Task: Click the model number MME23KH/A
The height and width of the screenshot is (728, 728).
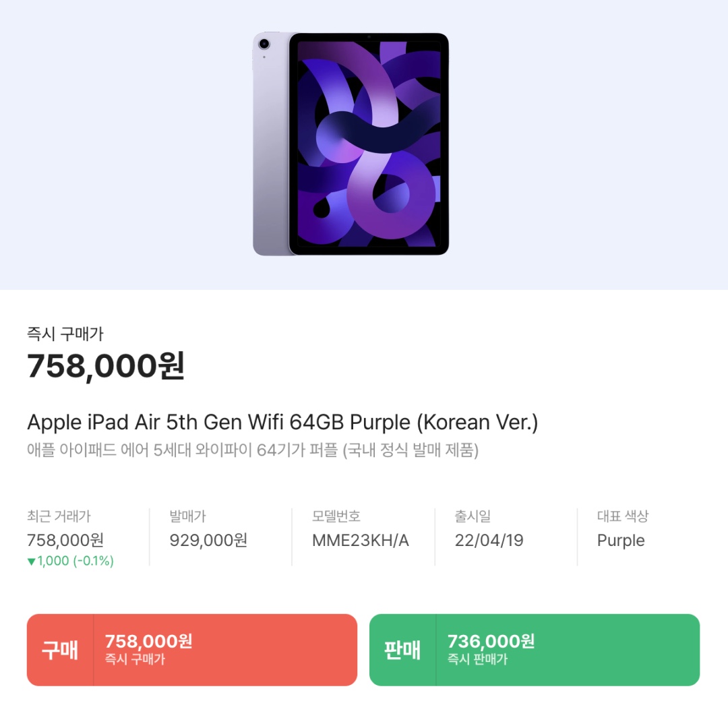Action: point(361,541)
